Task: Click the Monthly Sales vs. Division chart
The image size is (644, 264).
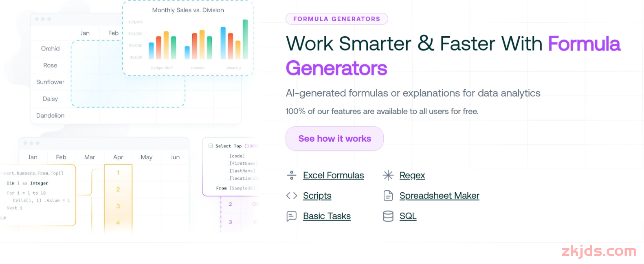Action: pyautogui.click(x=188, y=38)
